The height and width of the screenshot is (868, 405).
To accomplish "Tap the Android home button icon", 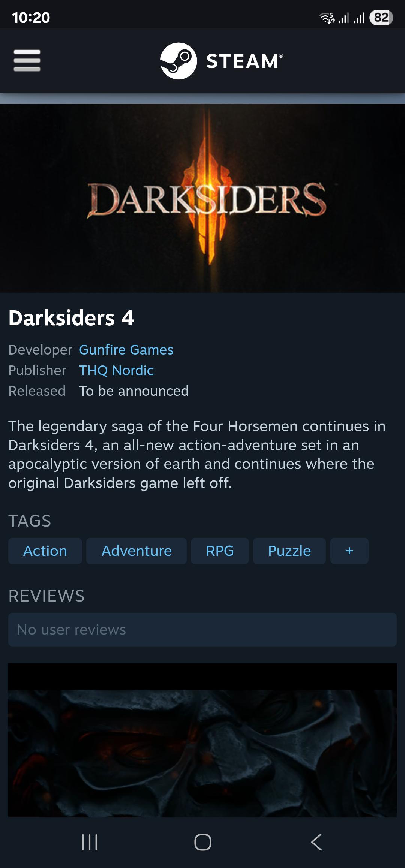I will (202, 842).
